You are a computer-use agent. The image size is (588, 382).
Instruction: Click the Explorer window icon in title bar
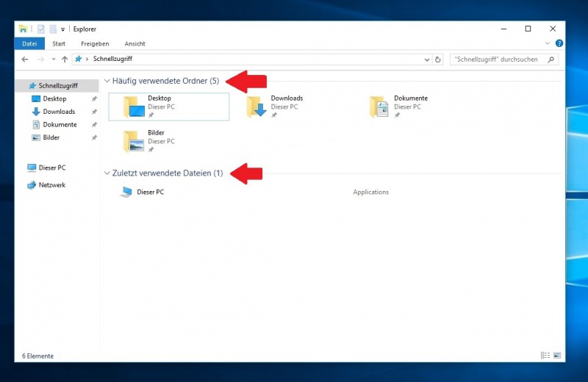(x=23, y=29)
